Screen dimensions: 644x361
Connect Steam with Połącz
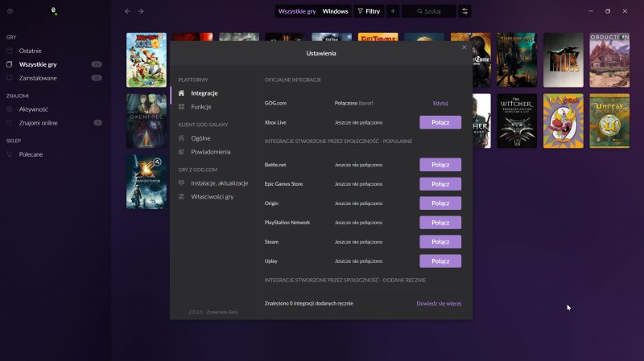point(440,242)
